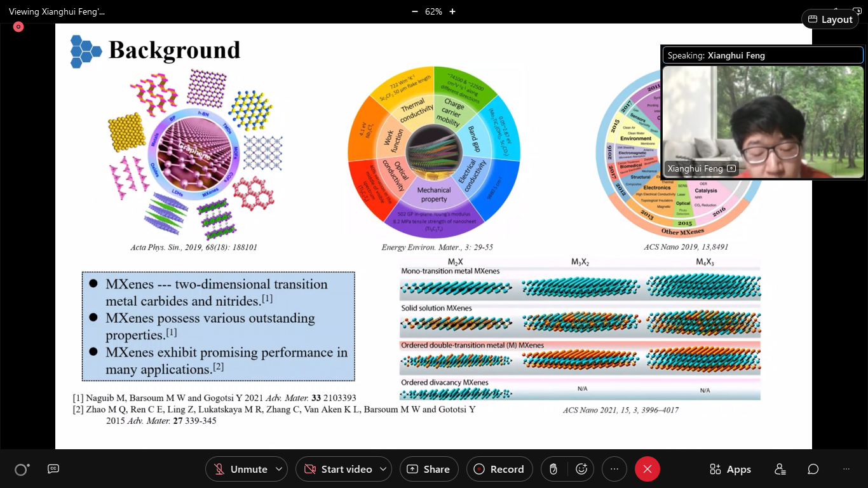Open the Webex Assistant circle icon

tap(21, 470)
